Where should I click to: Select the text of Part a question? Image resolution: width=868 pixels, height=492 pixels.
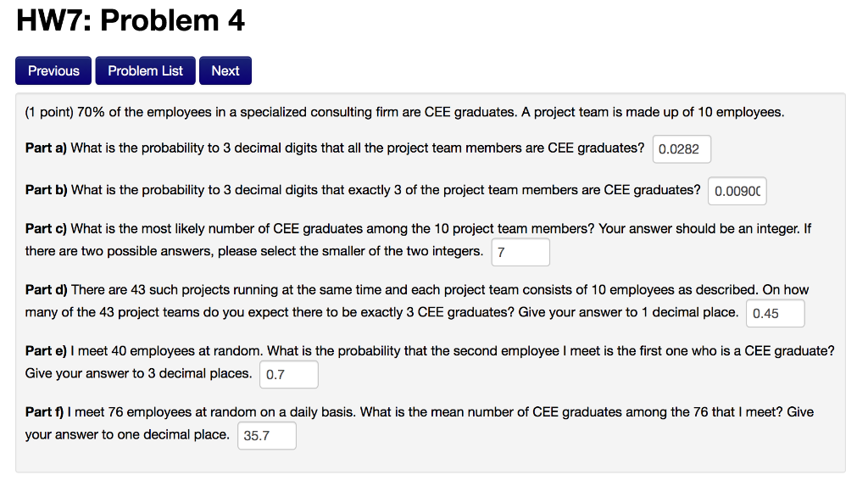(x=339, y=147)
